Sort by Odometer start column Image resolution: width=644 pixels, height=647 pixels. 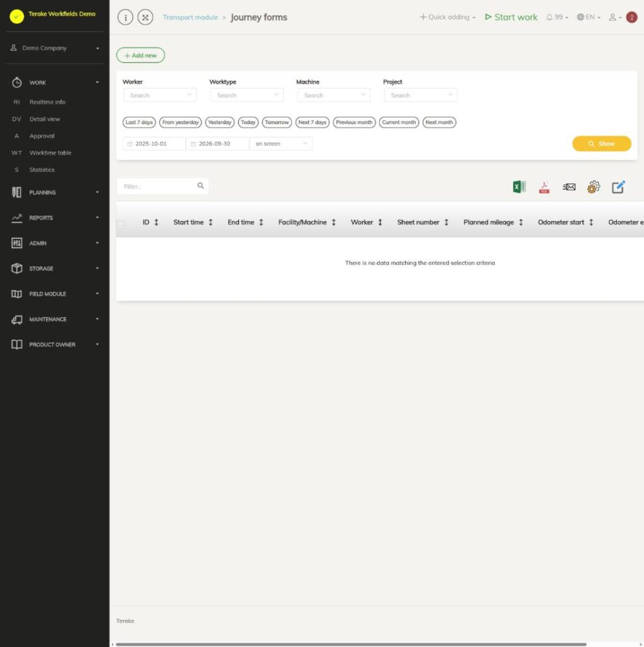(591, 222)
